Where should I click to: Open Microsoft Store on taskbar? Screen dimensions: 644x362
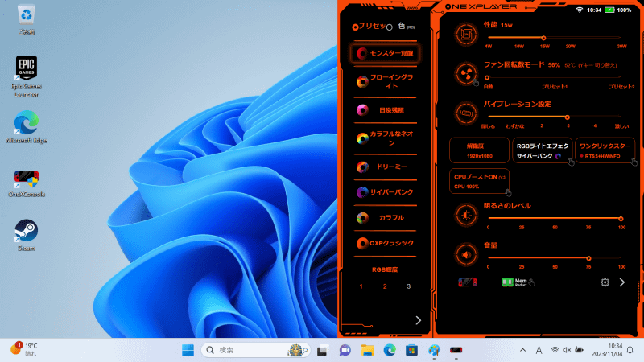click(x=411, y=350)
